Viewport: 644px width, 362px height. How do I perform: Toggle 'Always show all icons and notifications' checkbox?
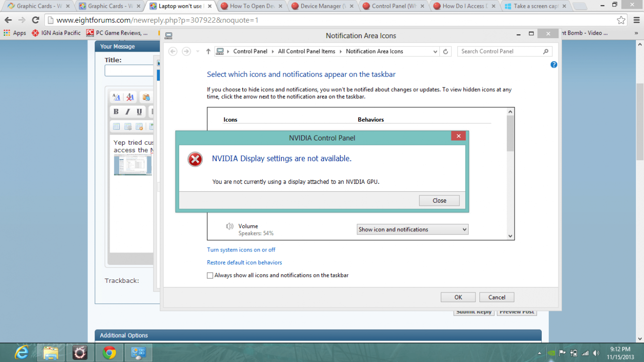(210, 276)
